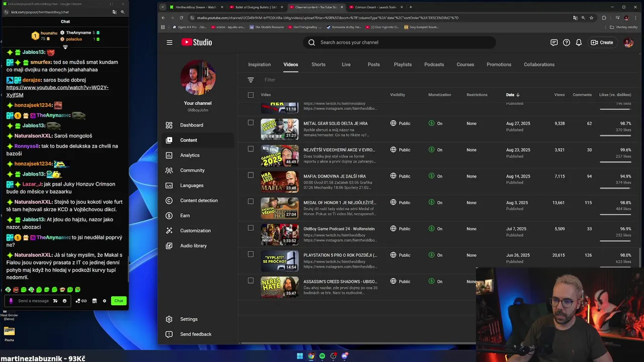Open the Studio feedback messages icon
Viewport: 644px width, 362px height.
[554, 42]
